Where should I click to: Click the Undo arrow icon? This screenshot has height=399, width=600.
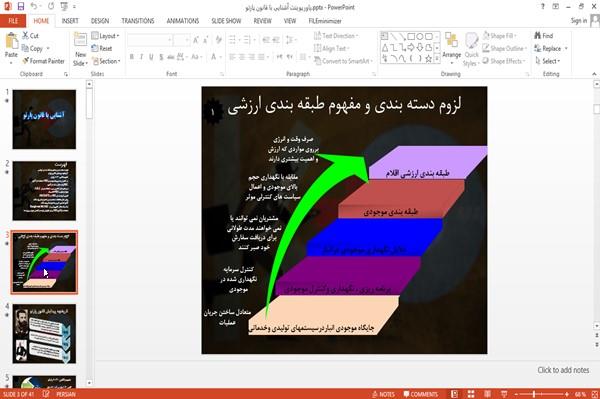[x=34, y=7]
